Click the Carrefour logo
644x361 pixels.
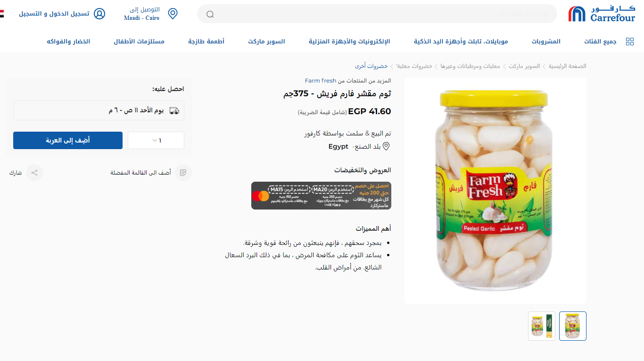[x=602, y=14]
